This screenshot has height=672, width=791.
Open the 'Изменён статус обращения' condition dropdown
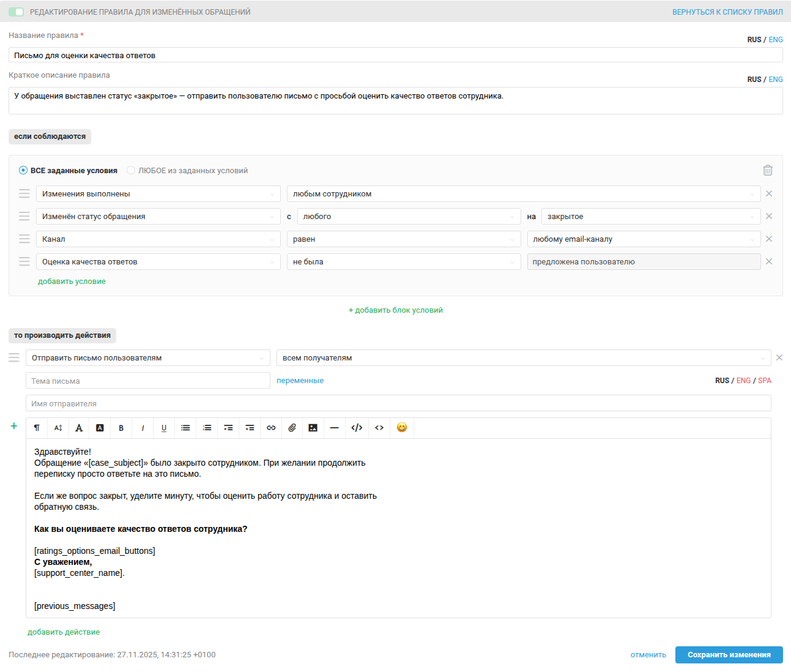[x=158, y=217]
